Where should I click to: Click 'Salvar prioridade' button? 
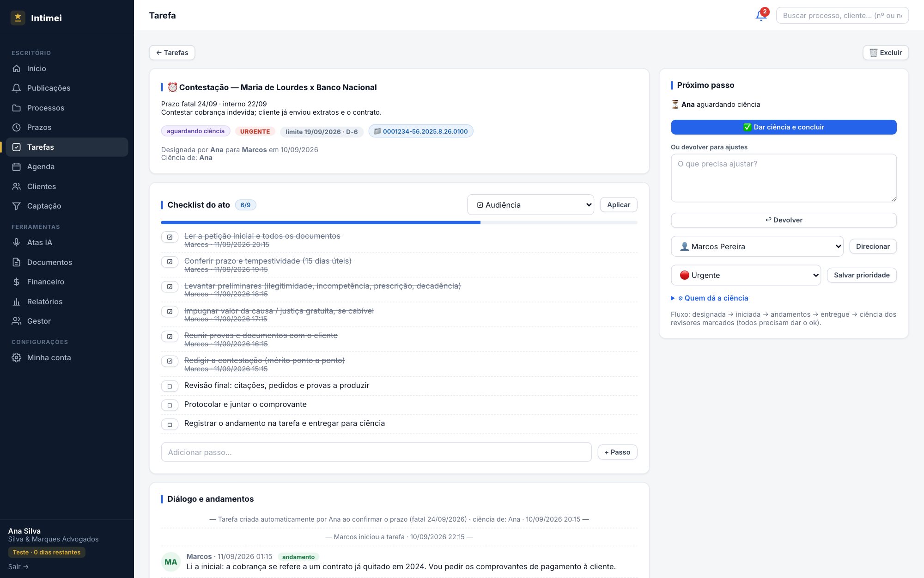pyautogui.click(x=862, y=275)
